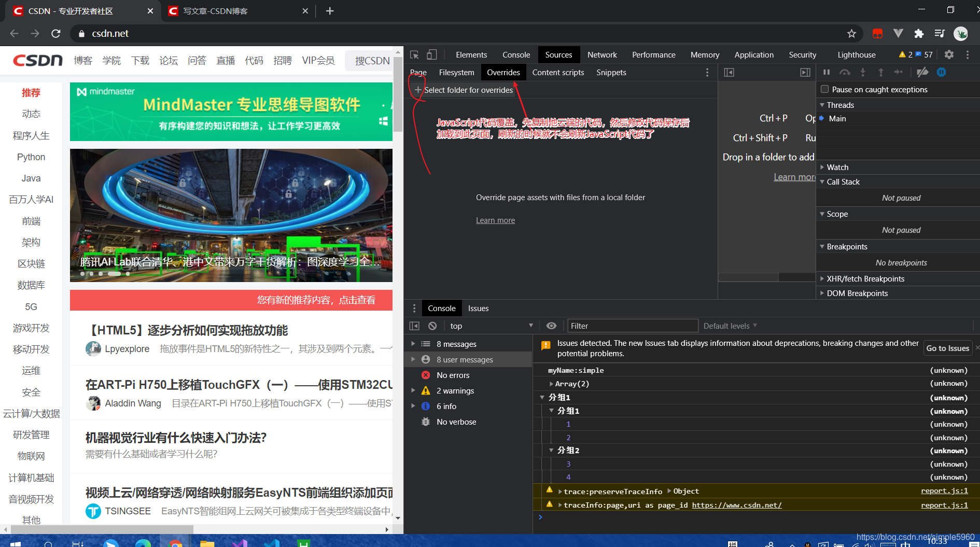Click the red extension icon in toolbar

pos(877,33)
